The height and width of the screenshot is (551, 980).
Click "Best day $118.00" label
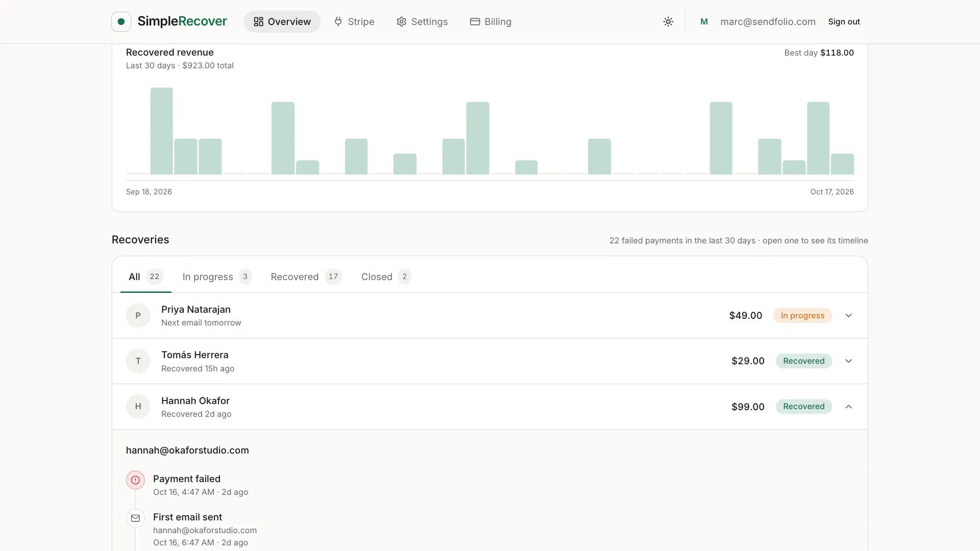819,53
